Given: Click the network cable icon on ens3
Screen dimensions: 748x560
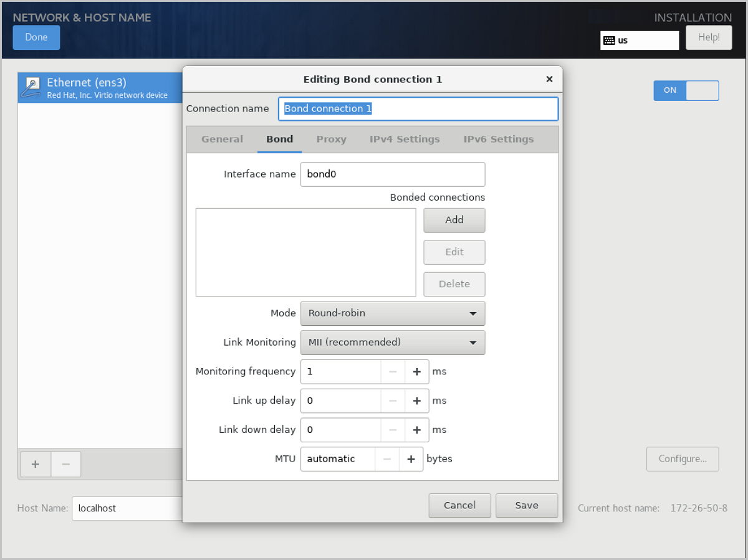Looking at the screenshot, I should (x=30, y=87).
